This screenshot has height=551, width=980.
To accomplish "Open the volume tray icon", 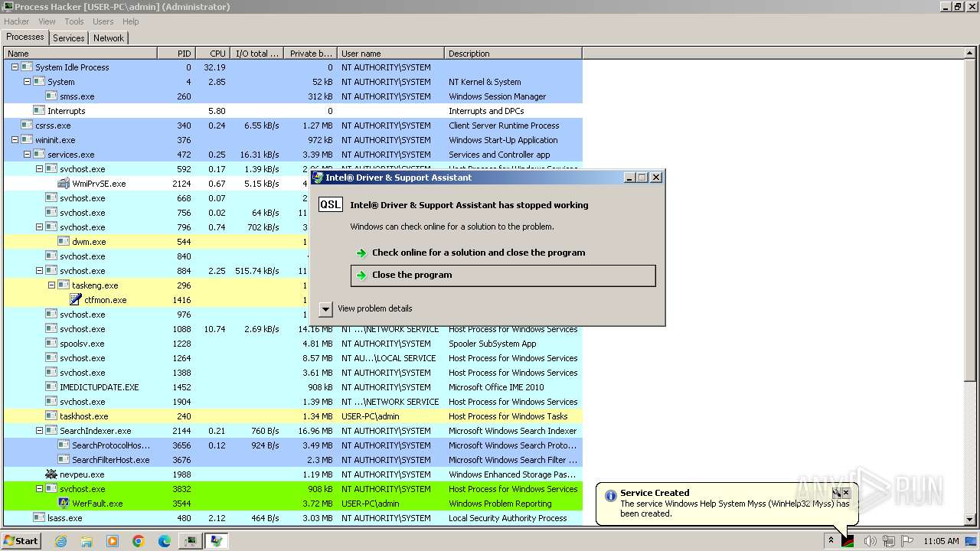I will coord(870,541).
